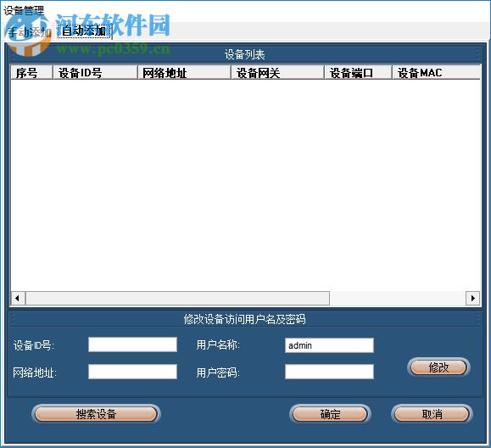The width and height of the screenshot is (491, 448).
Task: Click the 用户密码 label
Action: pos(218,372)
